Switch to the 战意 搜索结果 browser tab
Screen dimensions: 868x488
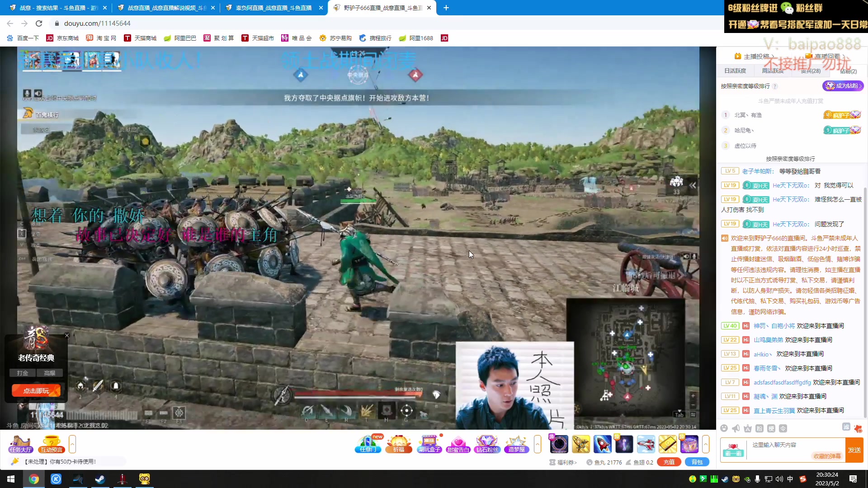58,8
